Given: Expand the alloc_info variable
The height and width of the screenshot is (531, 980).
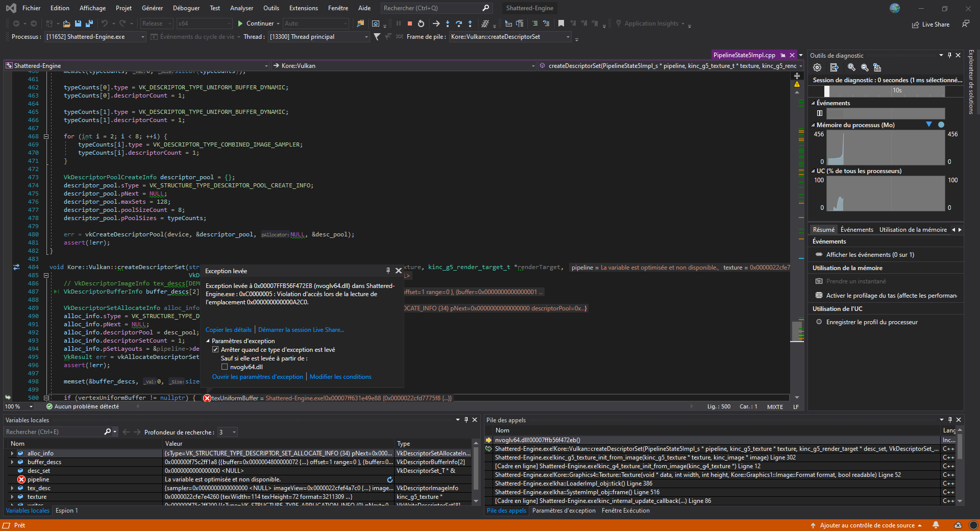Looking at the screenshot, I should pyautogui.click(x=12, y=453).
